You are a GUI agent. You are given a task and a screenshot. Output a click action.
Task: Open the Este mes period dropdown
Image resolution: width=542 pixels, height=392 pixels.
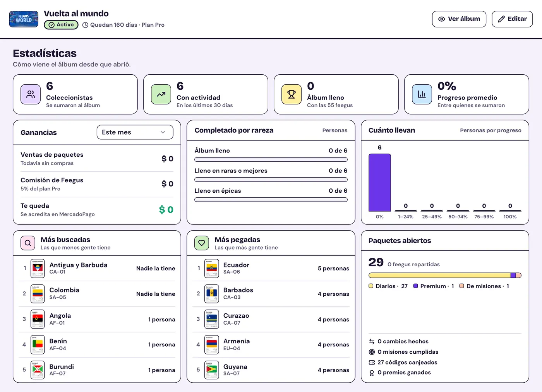pyautogui.click(x=135, y=132)
